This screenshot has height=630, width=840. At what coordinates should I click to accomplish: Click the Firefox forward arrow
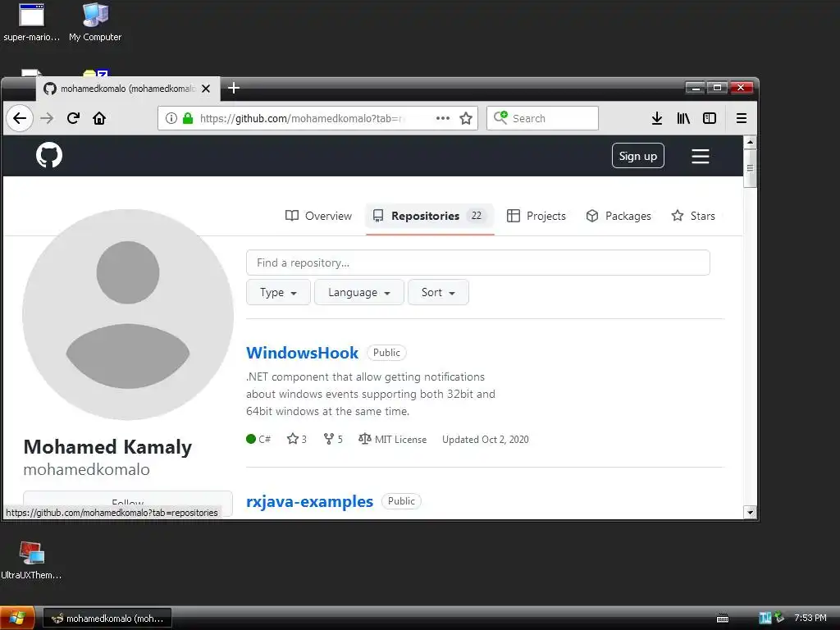pos(47,118)
